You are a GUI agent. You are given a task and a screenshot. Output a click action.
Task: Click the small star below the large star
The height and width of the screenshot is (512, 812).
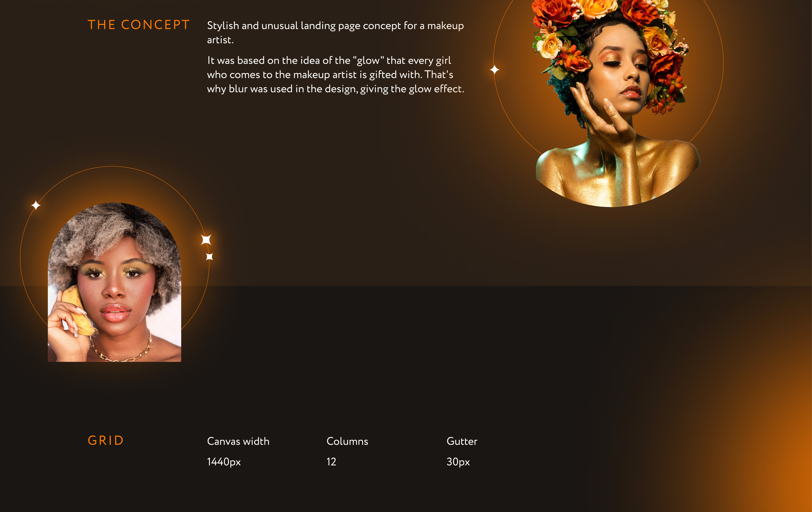209,256
